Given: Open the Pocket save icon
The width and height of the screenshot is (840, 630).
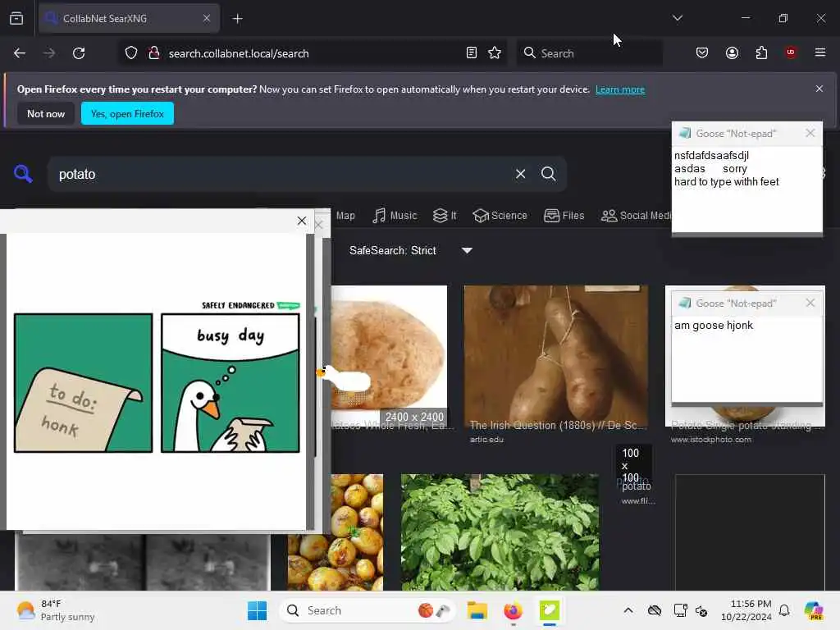Looking at the screenshot, I should tap(702, 53).
